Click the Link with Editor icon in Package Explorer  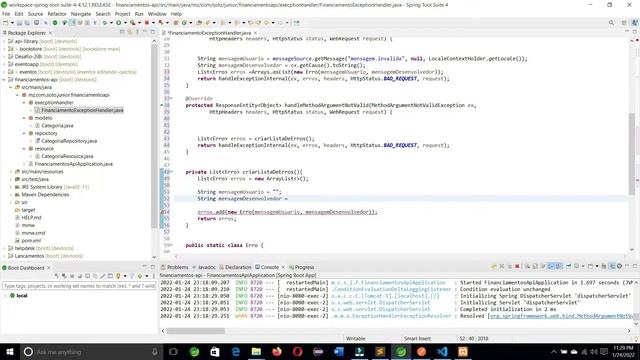click(130, 32)
